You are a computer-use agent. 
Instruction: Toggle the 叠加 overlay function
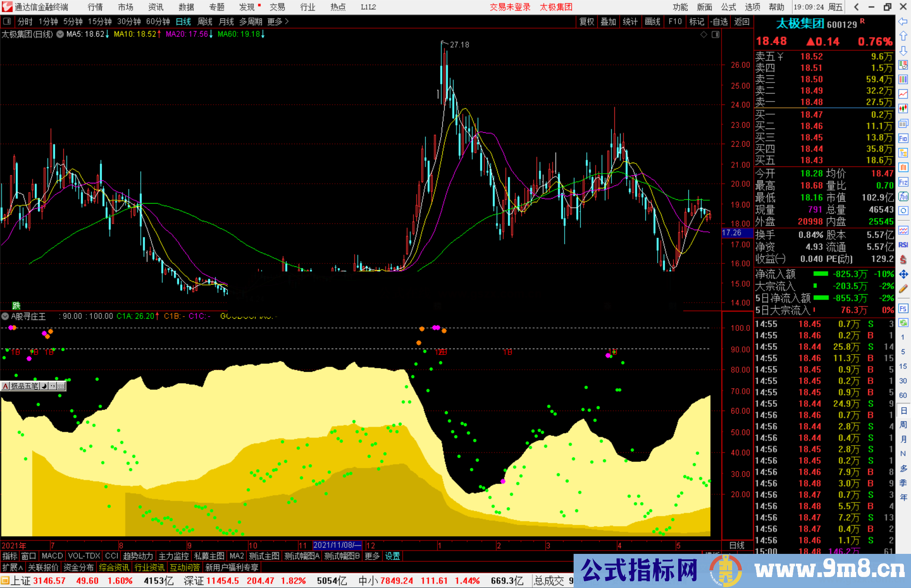608,22
